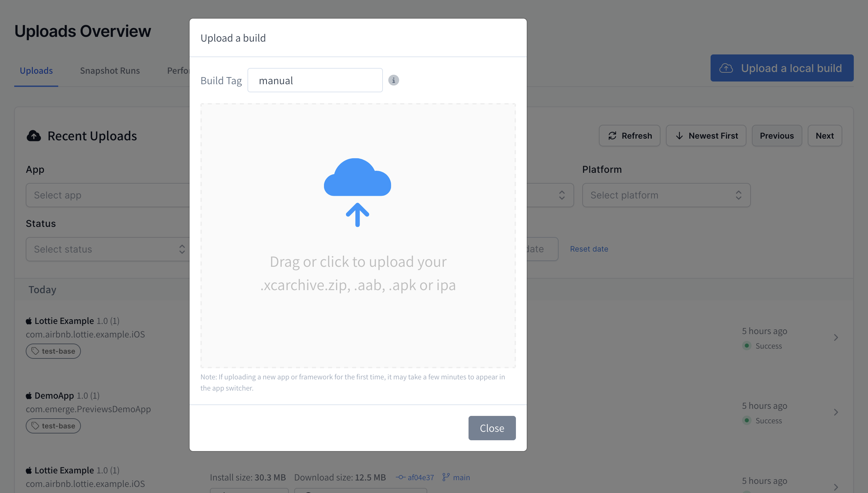Expand the Select status dropdown
Screen dimensions: 868x493
pyautogui.click(x=108, y=249)
